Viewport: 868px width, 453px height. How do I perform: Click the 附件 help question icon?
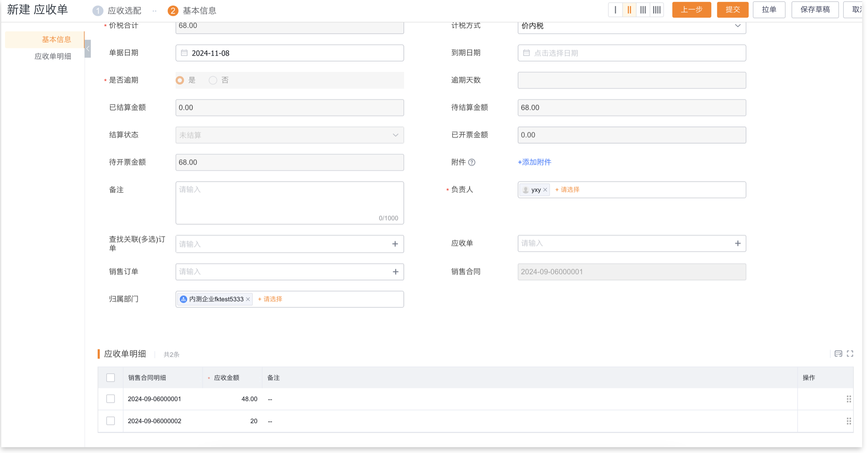pos(472,162)
